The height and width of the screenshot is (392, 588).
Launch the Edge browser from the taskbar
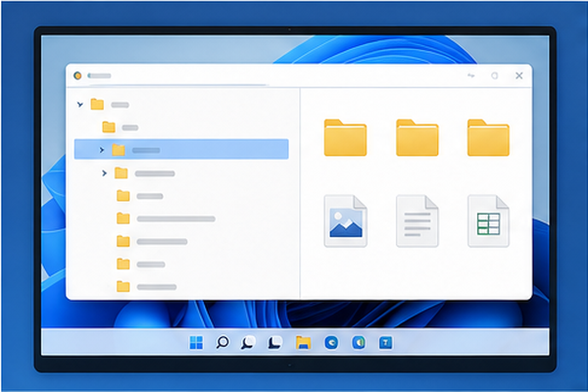point(331,342)
